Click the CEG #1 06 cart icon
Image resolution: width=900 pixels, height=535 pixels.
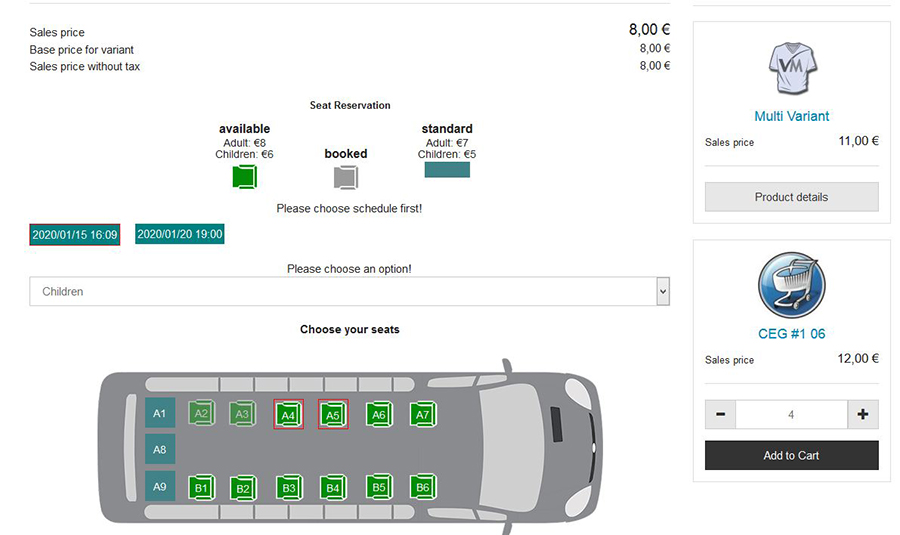click(791, 287)
